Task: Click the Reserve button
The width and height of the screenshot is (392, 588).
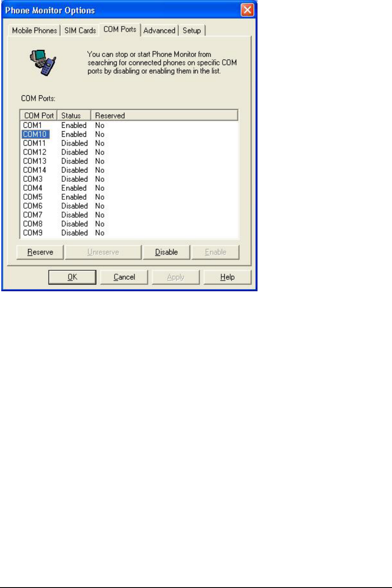Action: point(40,252)
